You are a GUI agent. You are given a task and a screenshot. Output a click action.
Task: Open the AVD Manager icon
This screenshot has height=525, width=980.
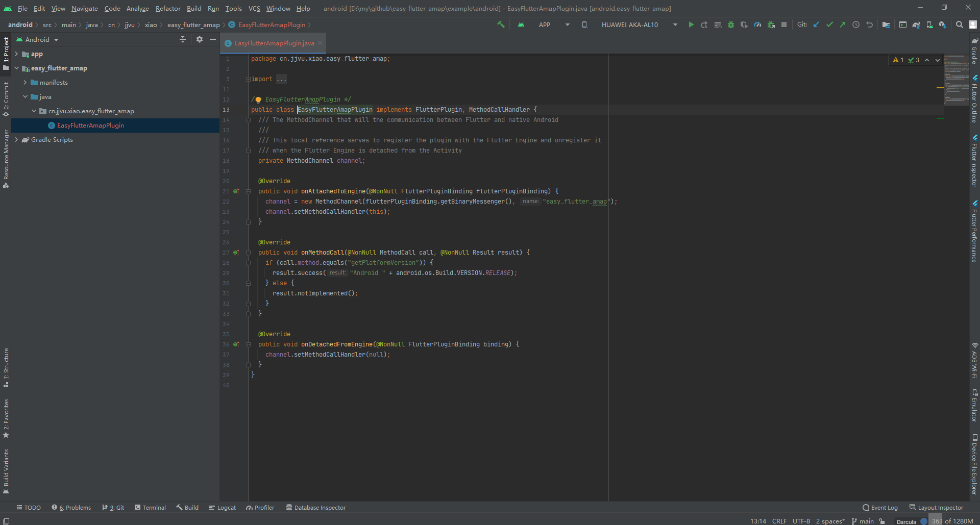[930, 24]
